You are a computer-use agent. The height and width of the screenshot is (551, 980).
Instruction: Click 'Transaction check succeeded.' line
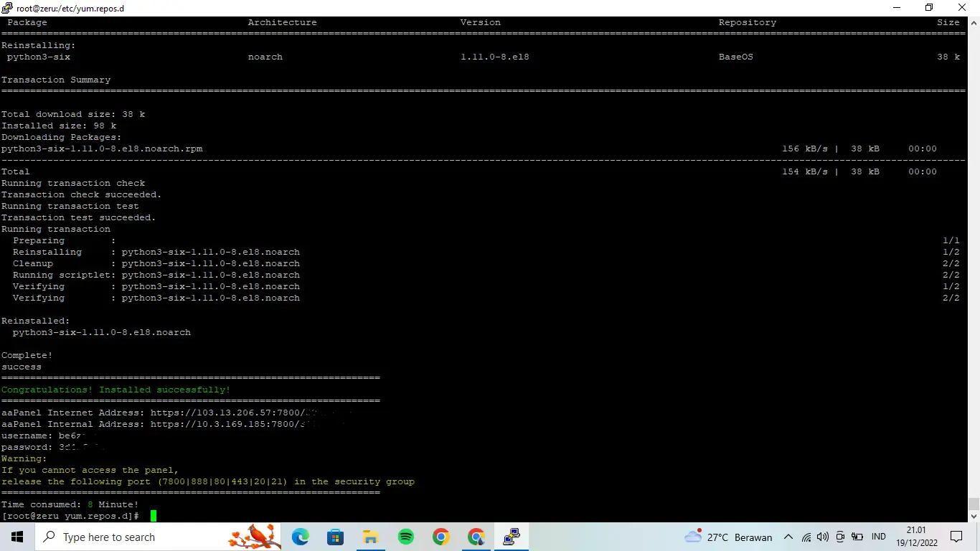[x=82, y=194]
